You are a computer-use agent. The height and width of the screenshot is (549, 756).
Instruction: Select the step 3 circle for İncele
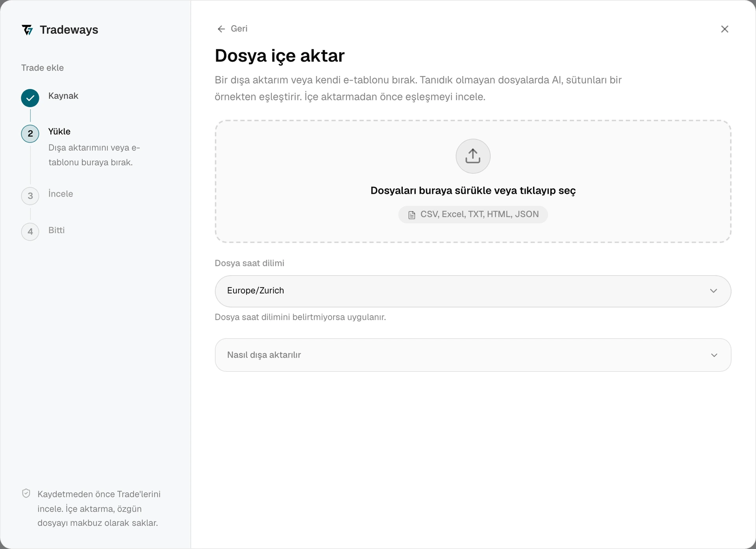pyautogui.click(x=30, y=196)
